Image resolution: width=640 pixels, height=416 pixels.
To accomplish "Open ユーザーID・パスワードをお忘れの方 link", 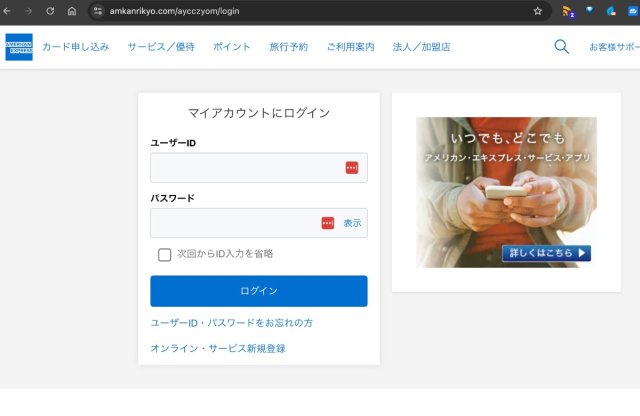I will pyautogui.click(x=231, y=323).
